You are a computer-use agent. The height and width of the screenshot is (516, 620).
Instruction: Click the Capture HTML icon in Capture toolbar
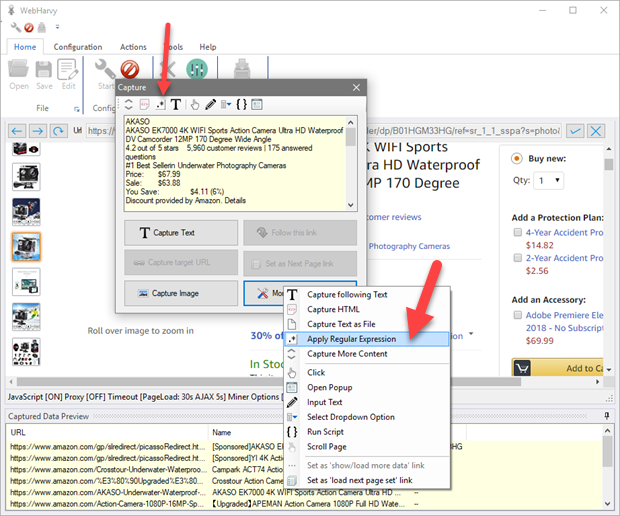coord(143,104)
